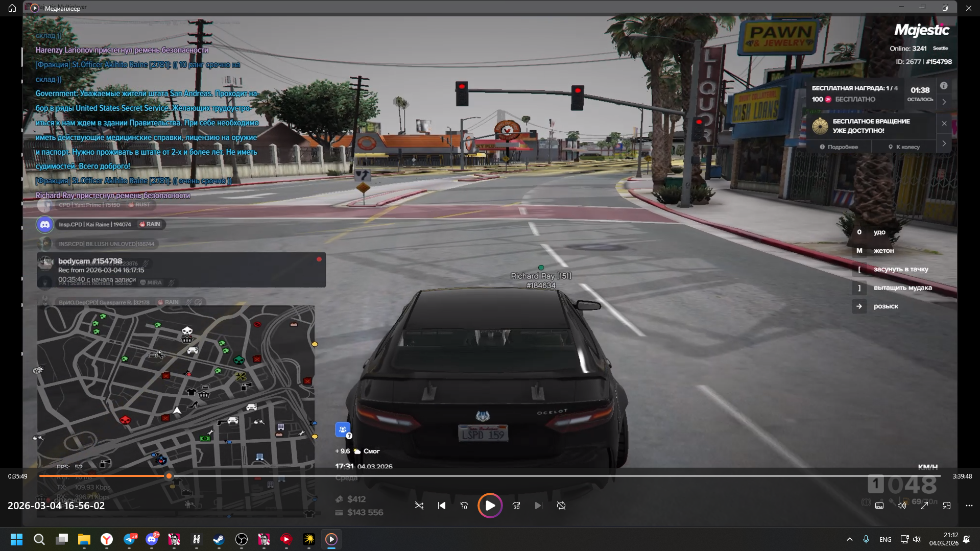Open the media player volume control

[x=902, y=506]
